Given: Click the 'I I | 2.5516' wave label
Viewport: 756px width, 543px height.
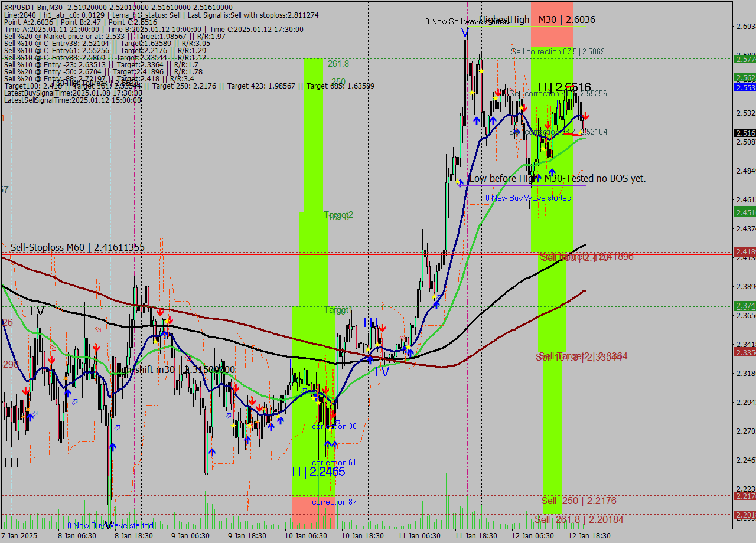Looking at the screenshot, I should click(564, 87).
